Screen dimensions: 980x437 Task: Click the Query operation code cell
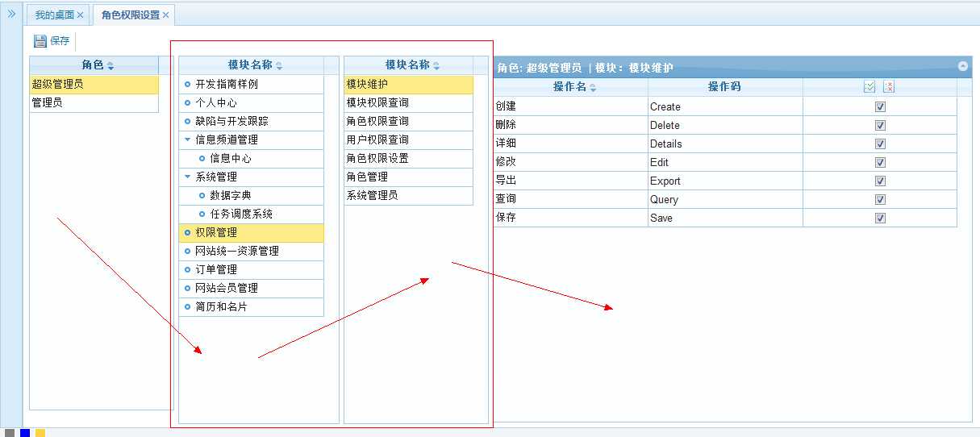pyautogui.click(x=725, y=199)
